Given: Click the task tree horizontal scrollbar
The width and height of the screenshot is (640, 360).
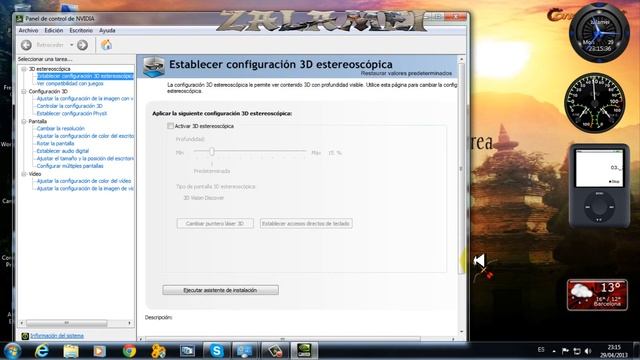Looking at the screenshot, I should [67, 323].
